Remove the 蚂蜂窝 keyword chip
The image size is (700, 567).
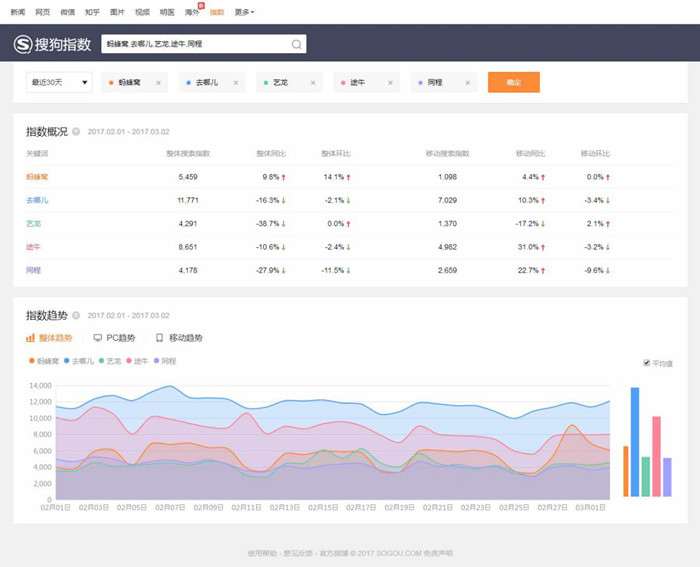tap(158, 83)
